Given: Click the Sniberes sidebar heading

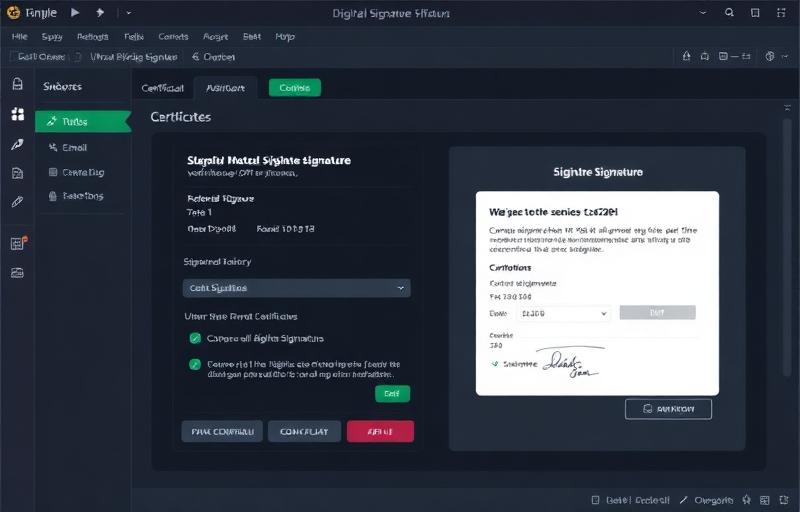Looking at the screenshot, I should tap(62, 87).
